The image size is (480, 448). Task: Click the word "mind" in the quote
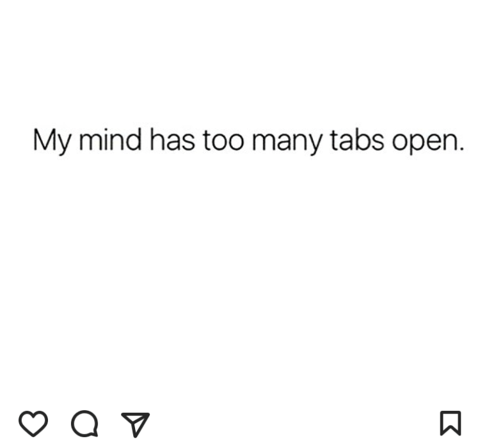pos(110,140)
